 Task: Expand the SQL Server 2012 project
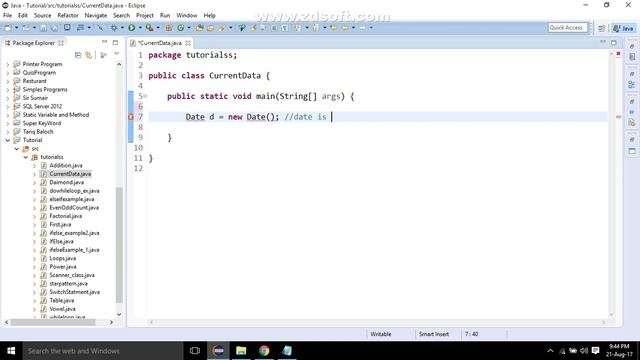[7, 107]
